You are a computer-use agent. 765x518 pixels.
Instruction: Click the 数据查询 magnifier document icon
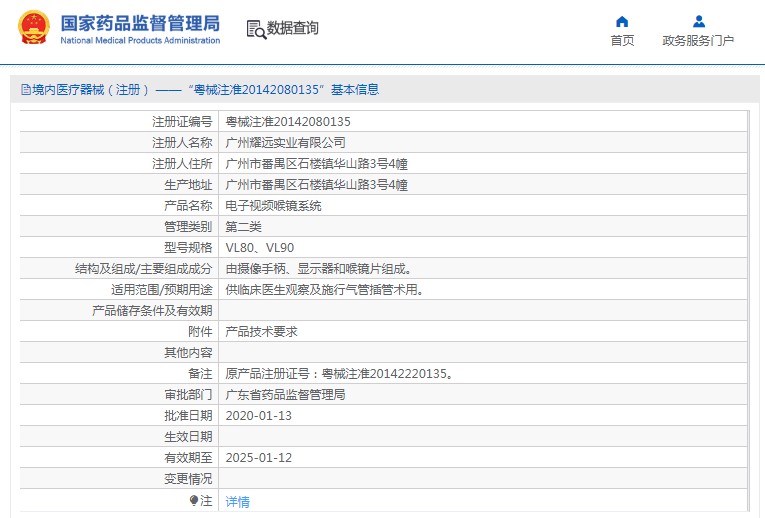(x=256, y=29)
